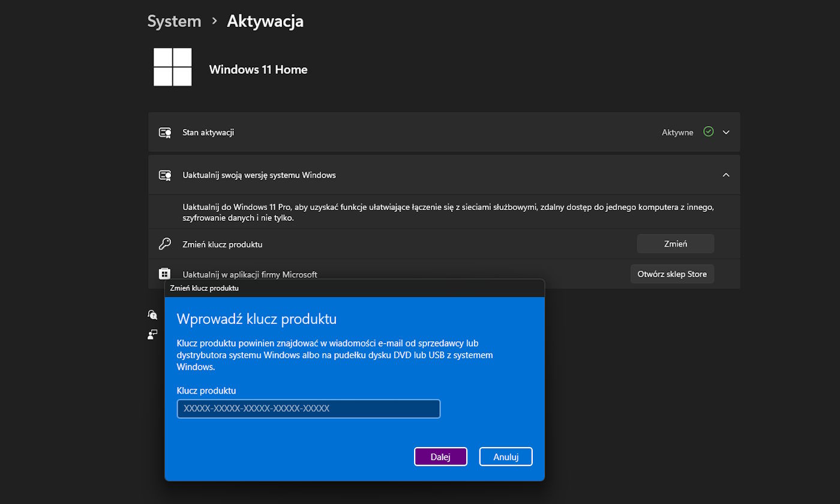
Task: Focus the Klucz produktu input field
Action: pyautogui.click(x=308, y=409)
